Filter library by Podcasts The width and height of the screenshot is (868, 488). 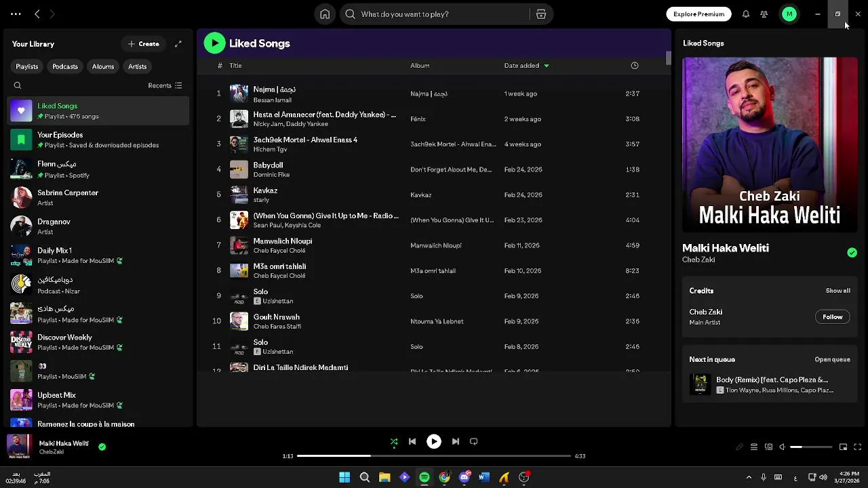[65, 66]
